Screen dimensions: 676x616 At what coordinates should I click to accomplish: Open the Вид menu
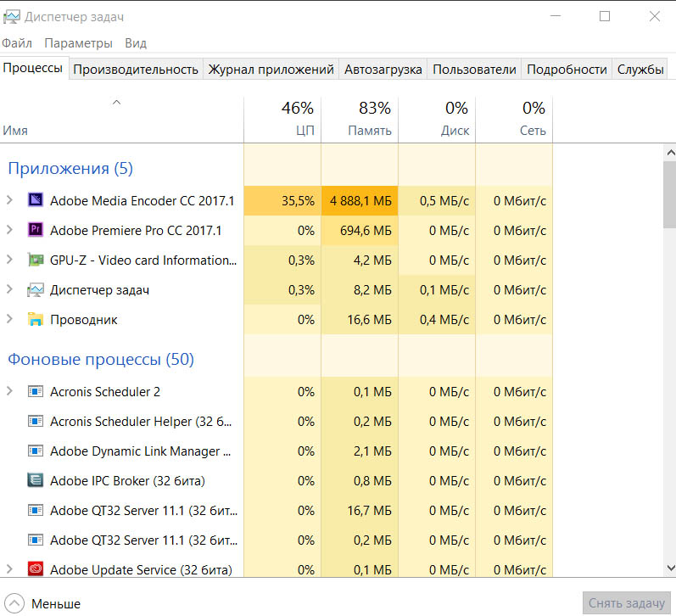pos(136,43)
